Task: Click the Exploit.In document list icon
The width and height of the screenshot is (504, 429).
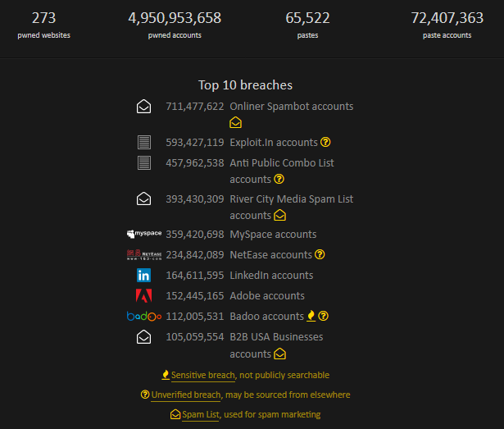Action: click(144, 143)
